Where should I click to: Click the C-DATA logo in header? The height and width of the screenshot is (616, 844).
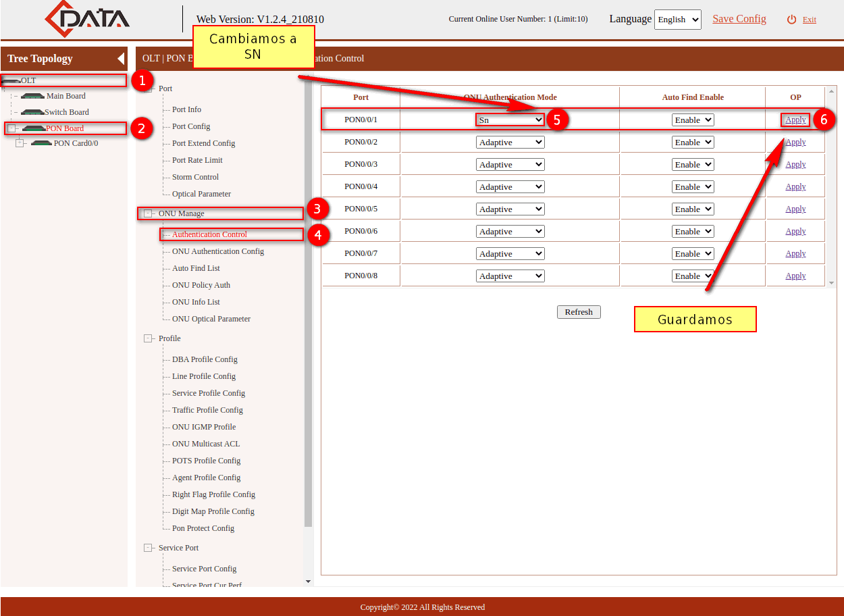(88, 20)
